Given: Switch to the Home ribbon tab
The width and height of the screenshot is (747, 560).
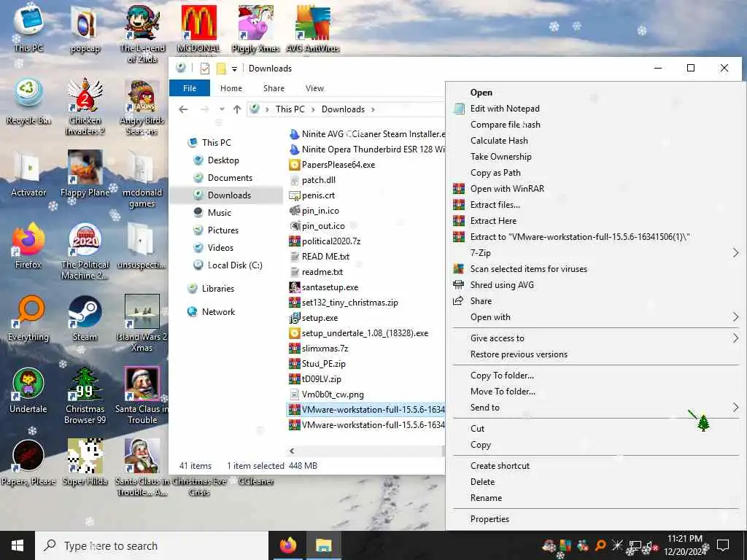Looking at the screenshot, I should click(231, 88).
